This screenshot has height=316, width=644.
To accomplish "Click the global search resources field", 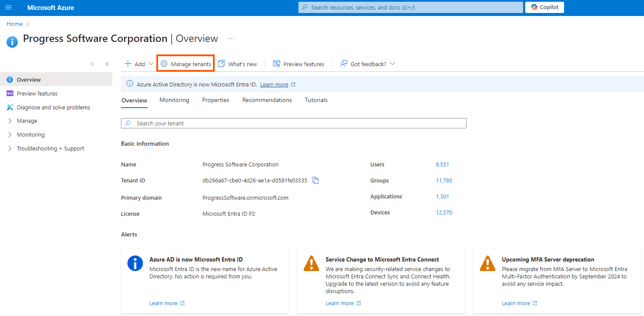I will click(x=410, y=7).
